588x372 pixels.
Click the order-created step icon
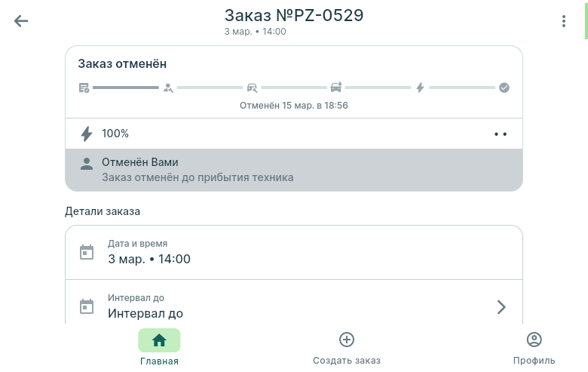(x=84, y=88)
